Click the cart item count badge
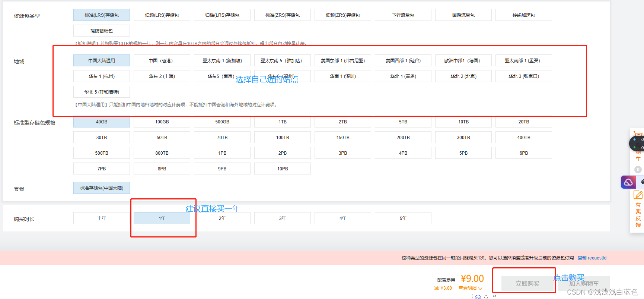Image resolution: width=644 pixels, height=299 pixels. coord(638,170)
